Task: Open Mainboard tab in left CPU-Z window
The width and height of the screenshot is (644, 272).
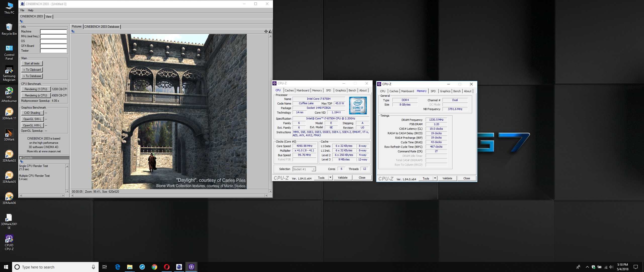Action: [303, 90]
